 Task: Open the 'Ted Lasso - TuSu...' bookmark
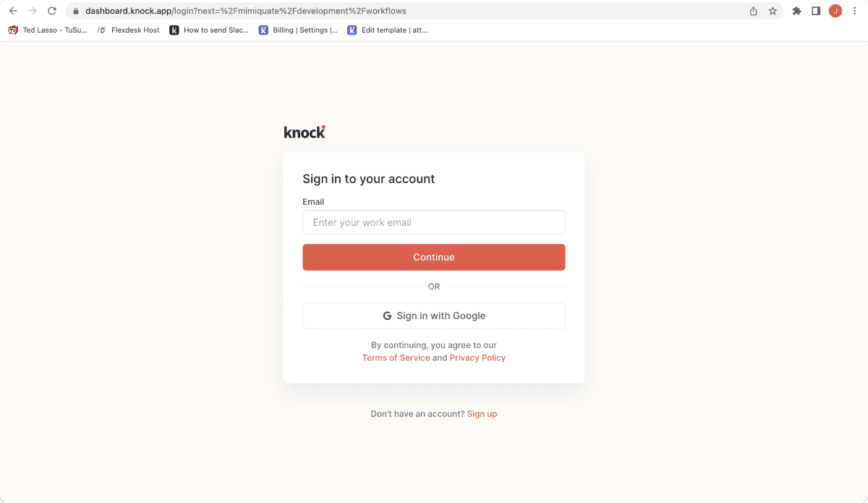pyautogui.click(x=47, y=30)
